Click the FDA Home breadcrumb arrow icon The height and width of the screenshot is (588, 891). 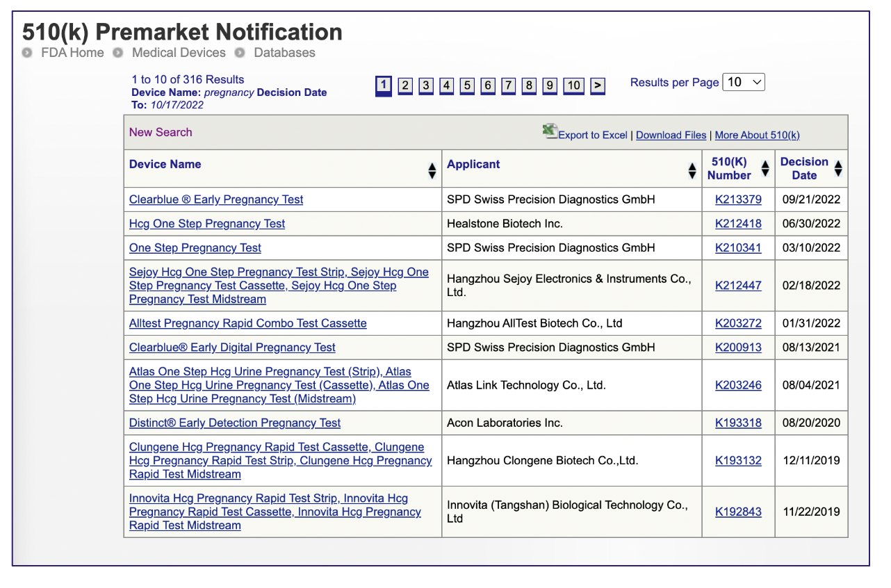[x=26, y=52]
